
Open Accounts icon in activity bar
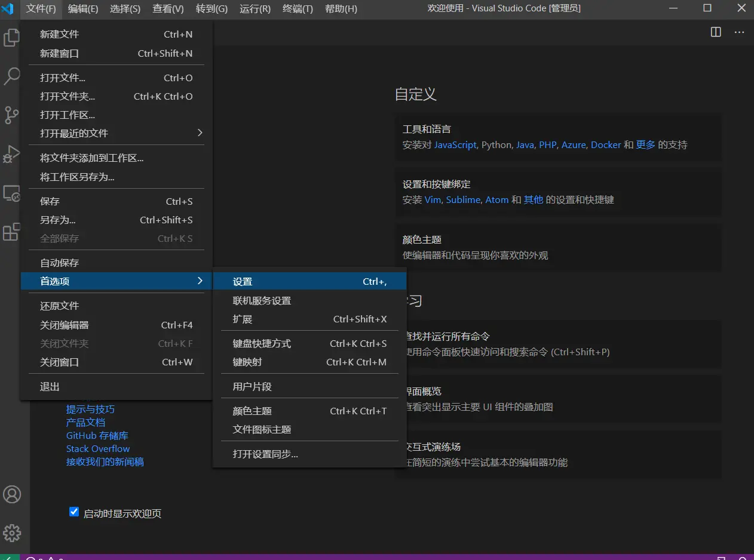pos(12,494)
